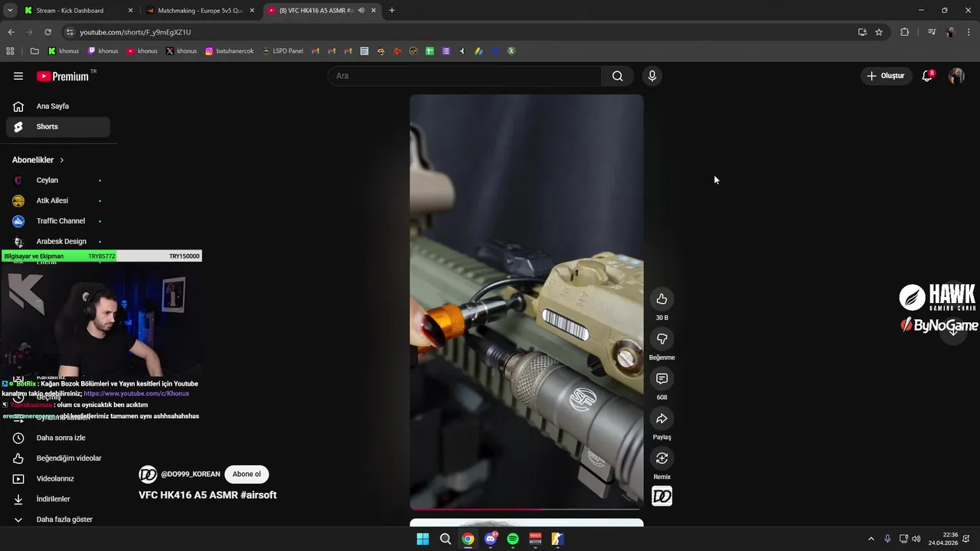Open the comments showing 608
980x551 pixels.
pos(661,379)
